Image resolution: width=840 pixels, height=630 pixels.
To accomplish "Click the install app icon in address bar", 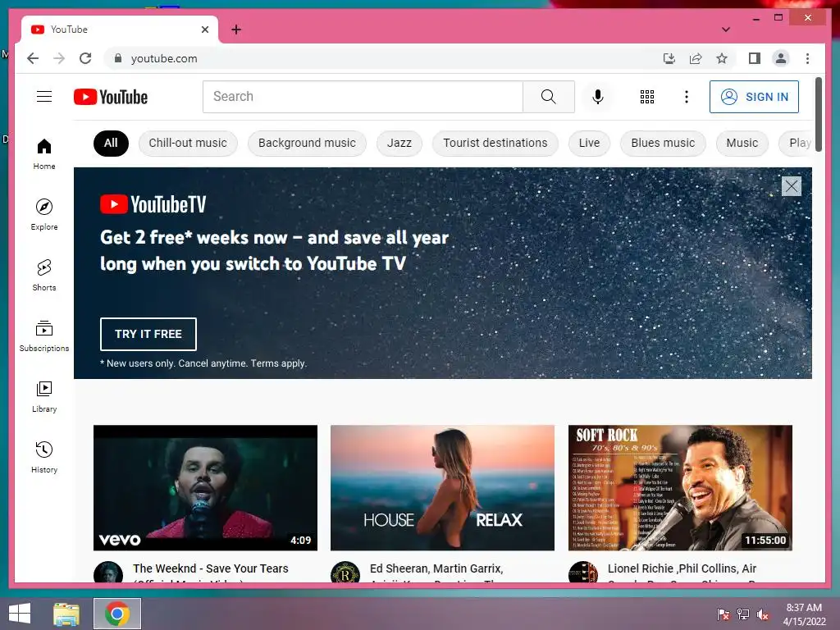I will [x=669, y=58].
